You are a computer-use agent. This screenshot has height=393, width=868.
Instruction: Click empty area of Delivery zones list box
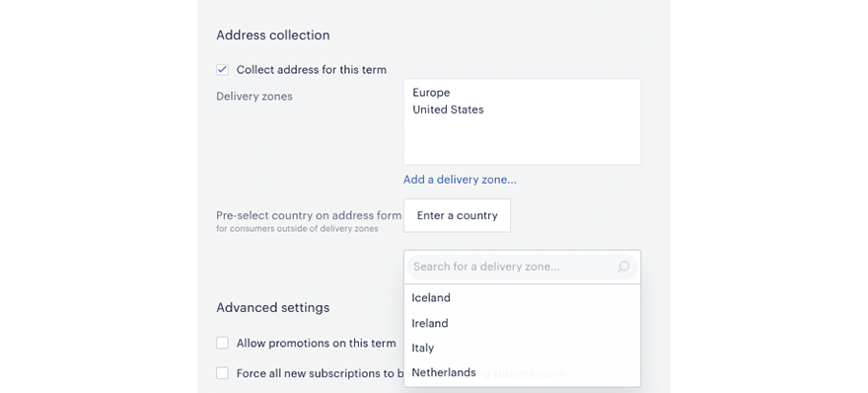coord(522,141)
